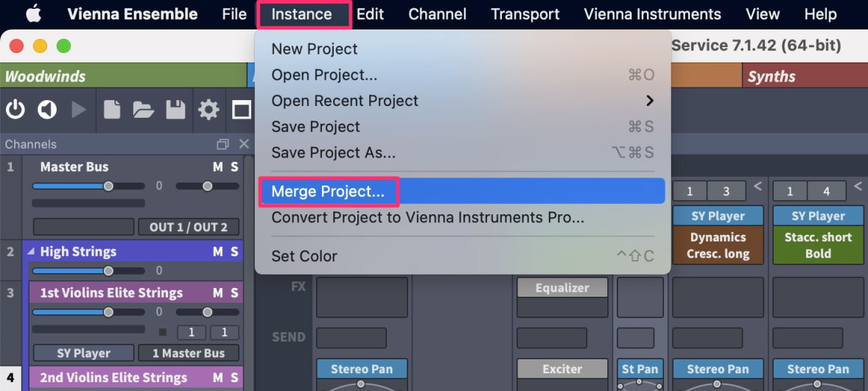Click the power engine icon in toolbar
Screen dimensions: 868x391
tap(15, 110)
